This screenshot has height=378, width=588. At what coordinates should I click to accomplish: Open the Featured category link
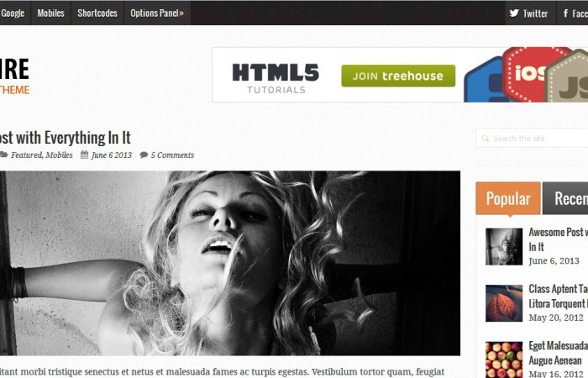tap(26, 155)
